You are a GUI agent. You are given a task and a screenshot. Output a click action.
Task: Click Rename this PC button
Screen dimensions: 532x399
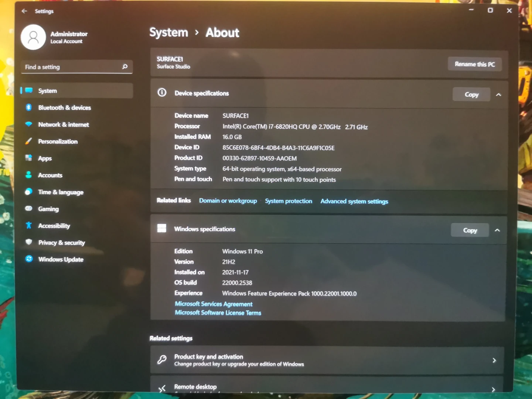point(475,64)
